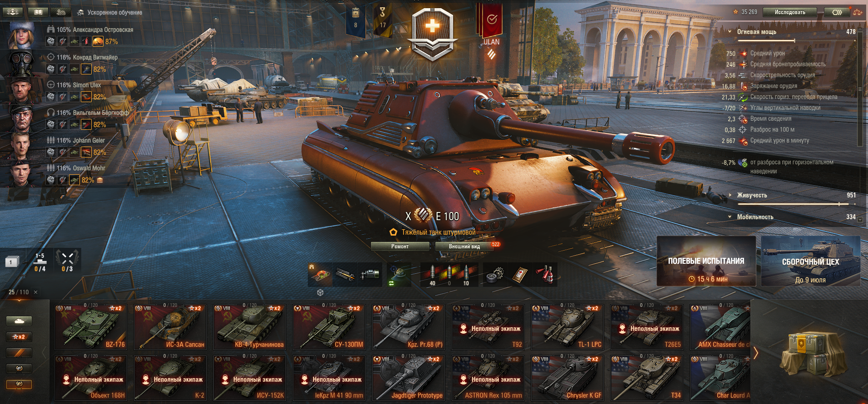Open the repair kit consumable slot
Image resolution: width=868 pixels, height=404 pixels.
(495, 274)
